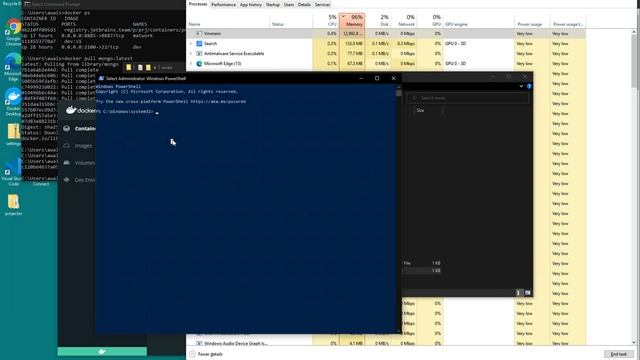Screen dimensions: 640x360
Task: Click the Antimalware Service Executable process icon
Action: [x=199, y=53]
